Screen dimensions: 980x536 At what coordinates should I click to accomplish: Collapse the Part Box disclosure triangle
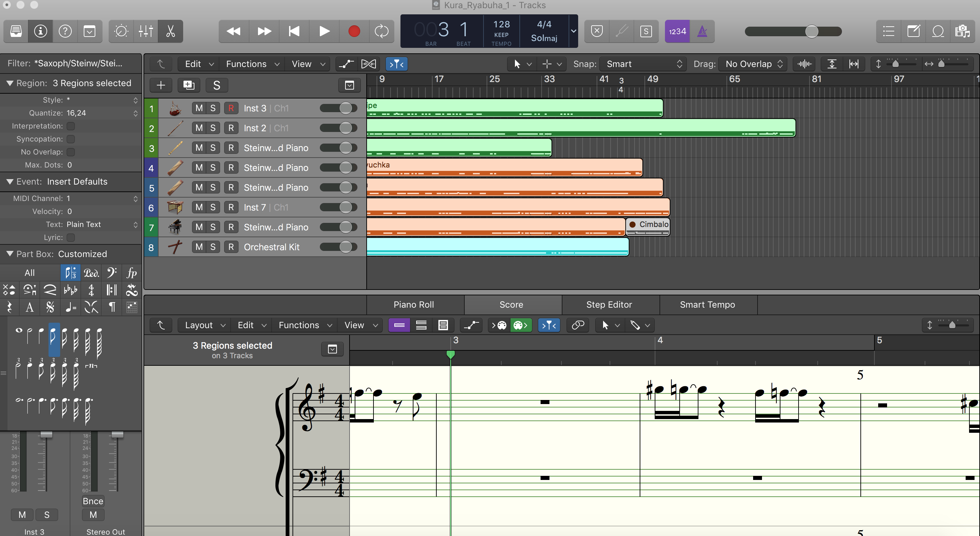[10, 254]
